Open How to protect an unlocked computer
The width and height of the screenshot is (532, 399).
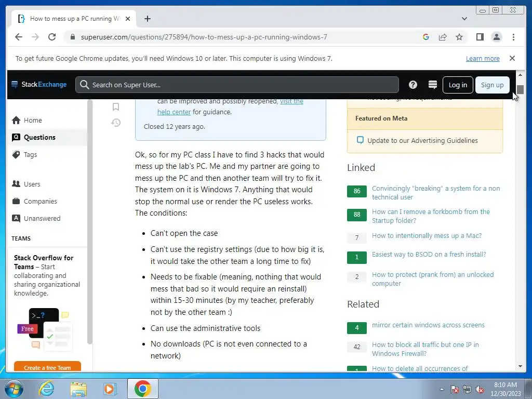[x=433, y=278]
